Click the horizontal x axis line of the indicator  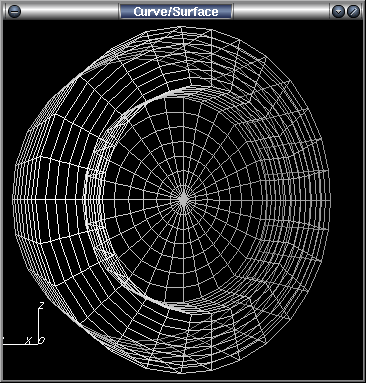tap(20, 344)
